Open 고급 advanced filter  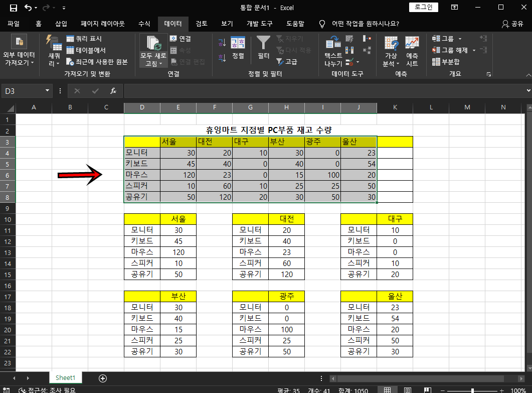(287, 62)
